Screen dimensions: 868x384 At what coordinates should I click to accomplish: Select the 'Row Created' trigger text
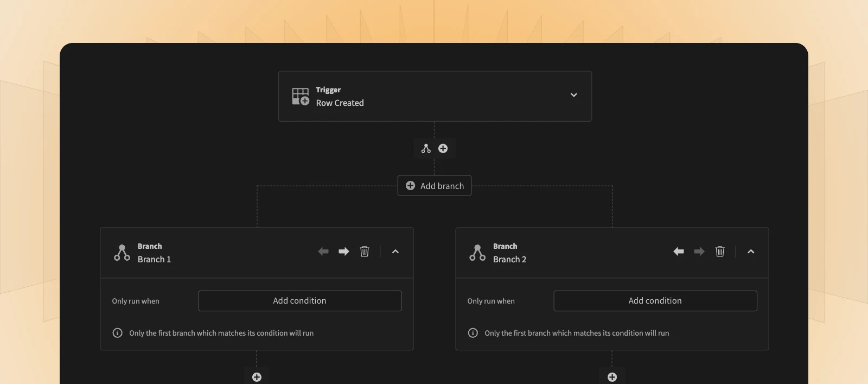click(340, 103)
